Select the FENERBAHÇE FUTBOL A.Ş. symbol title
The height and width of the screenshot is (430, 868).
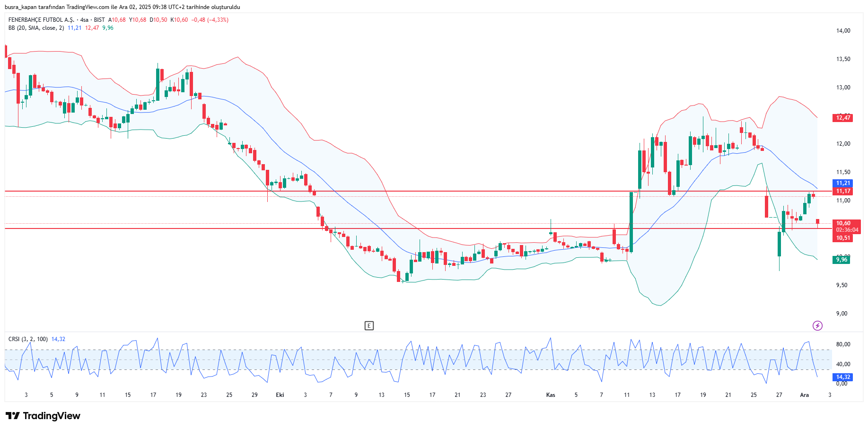click(x=41, y=20)
